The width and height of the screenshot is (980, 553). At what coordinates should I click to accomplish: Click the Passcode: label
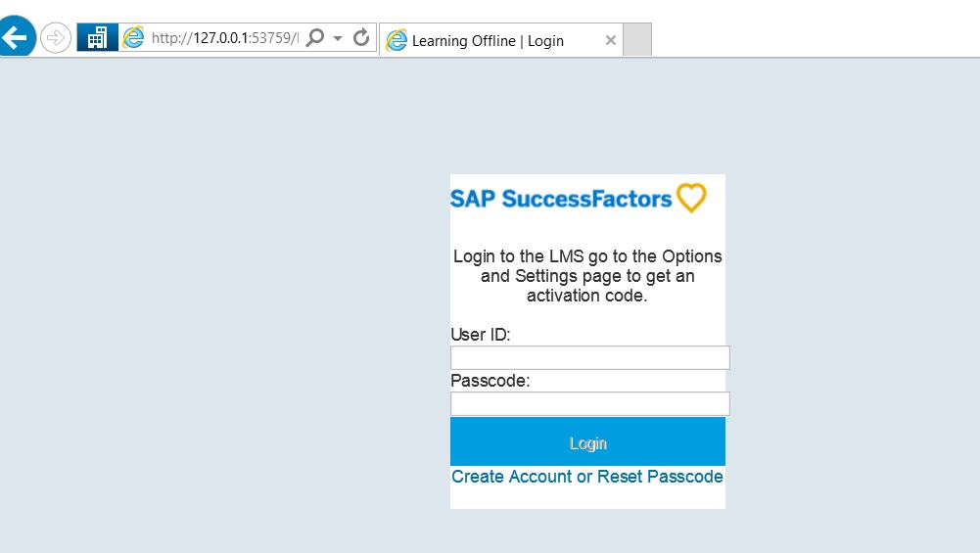coord(490,381)
